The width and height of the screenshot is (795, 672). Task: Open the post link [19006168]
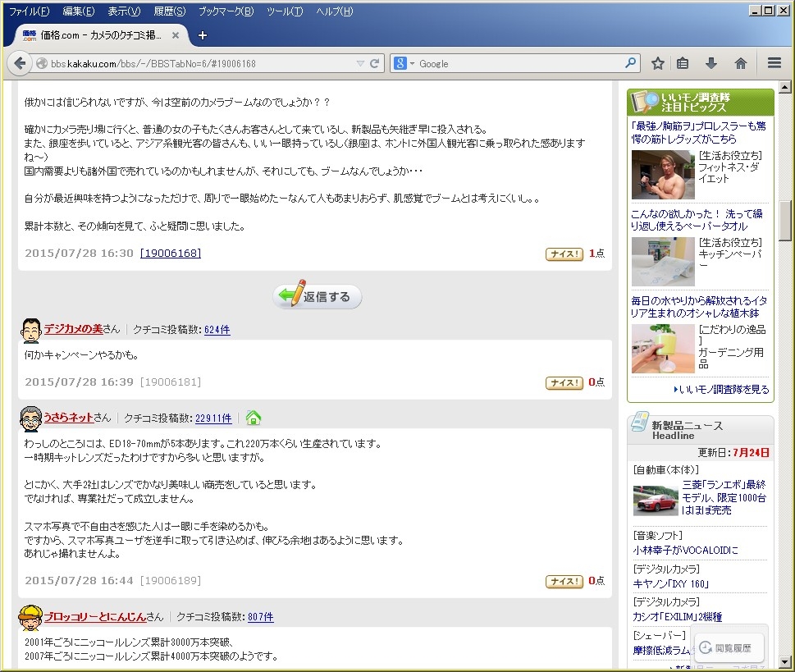171,253
